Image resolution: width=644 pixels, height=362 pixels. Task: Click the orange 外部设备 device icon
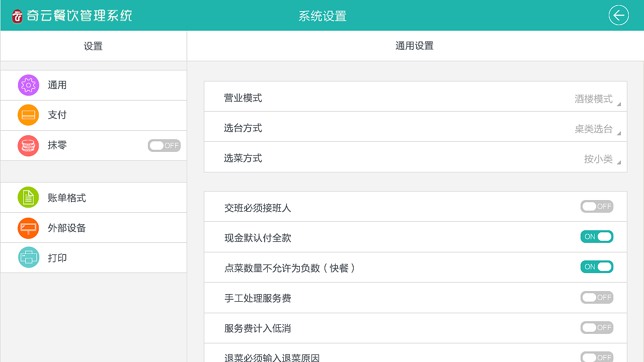pyautogui.click(x=28, y=228)
